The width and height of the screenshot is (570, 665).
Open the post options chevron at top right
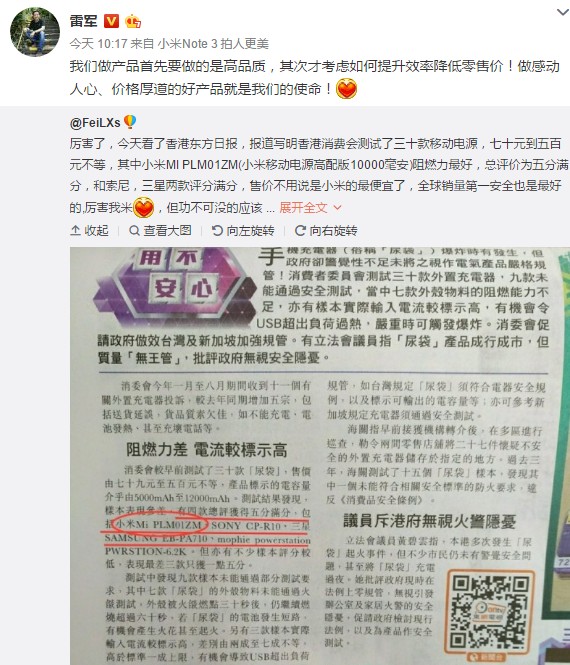coord(563,12)
